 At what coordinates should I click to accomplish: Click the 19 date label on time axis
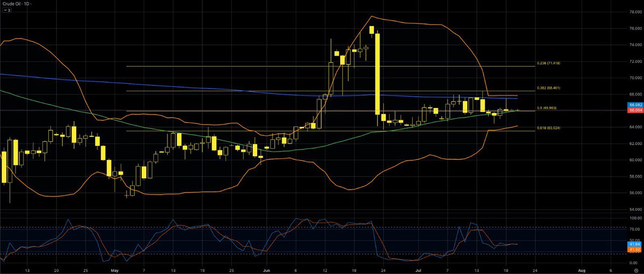(202, 270)
